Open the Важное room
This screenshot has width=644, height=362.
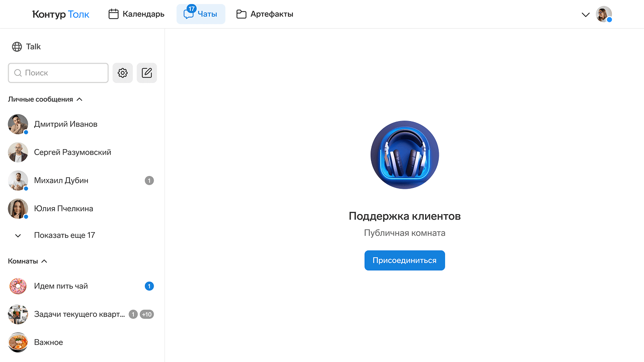coord(49,342)
